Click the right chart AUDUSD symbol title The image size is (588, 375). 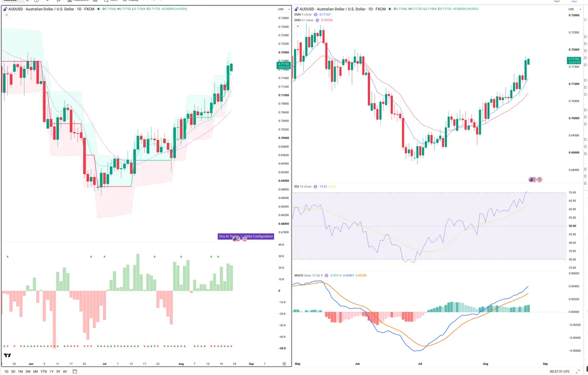click(343, 9)
